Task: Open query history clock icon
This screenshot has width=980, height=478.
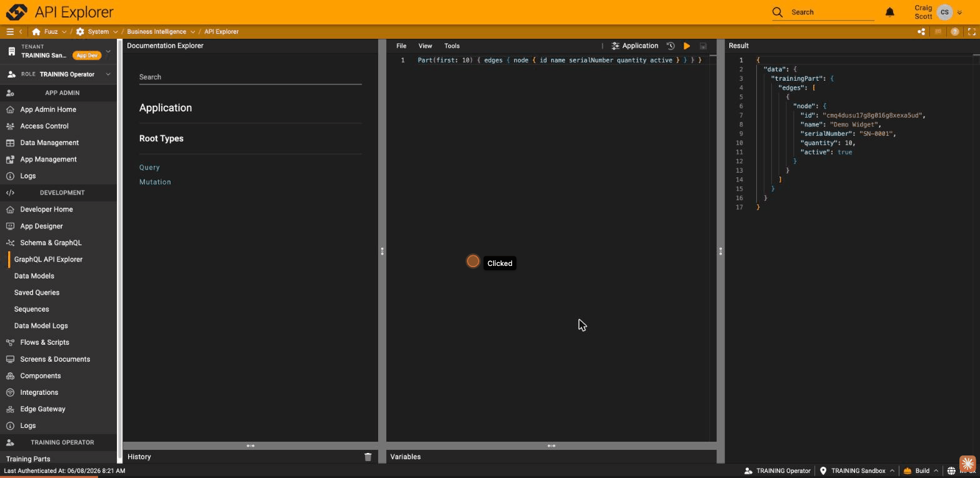Action: click(x=671, y=46)
